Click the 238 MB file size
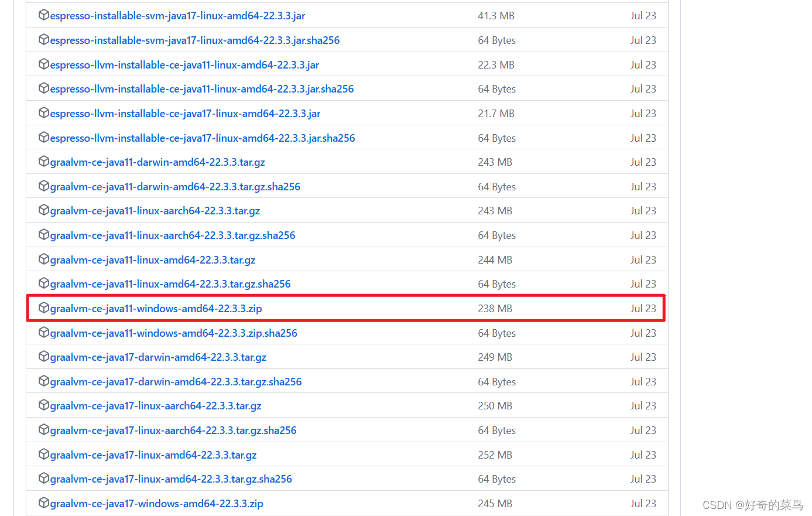The image size is (812, 516). pyautogui.click(x=495, y=309)
